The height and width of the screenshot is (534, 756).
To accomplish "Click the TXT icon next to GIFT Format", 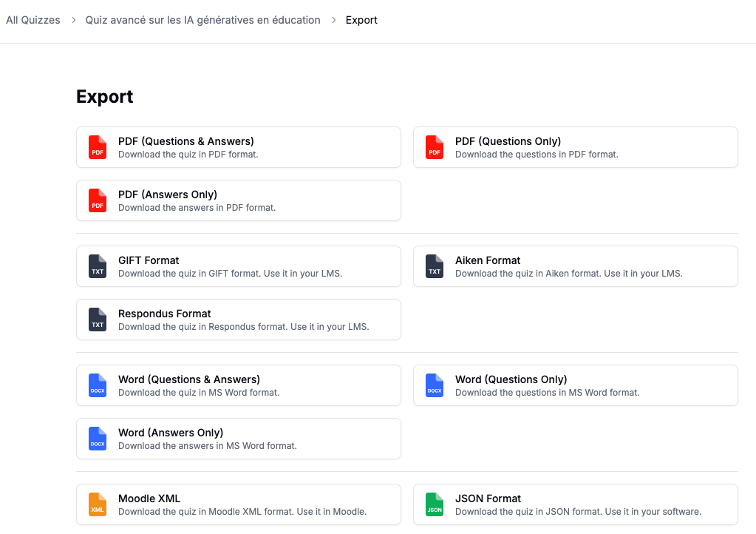I will click(98, 266).
